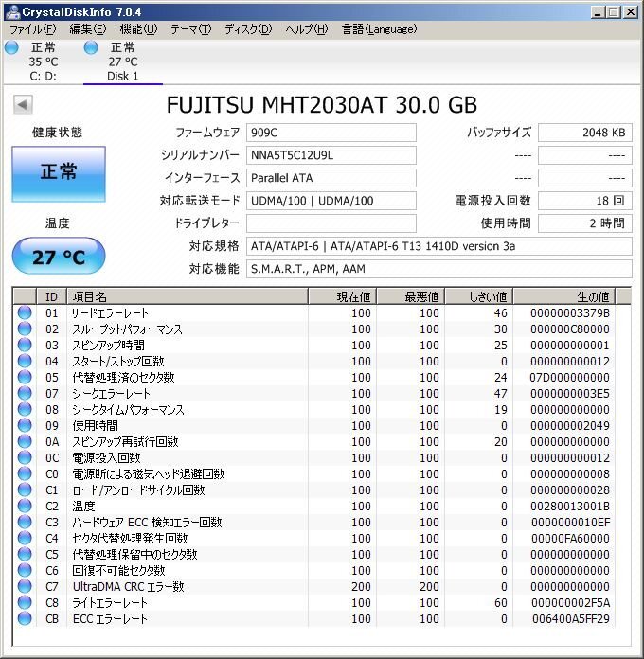
Task: Click the C: D: disk status orb
Action: 10,47
